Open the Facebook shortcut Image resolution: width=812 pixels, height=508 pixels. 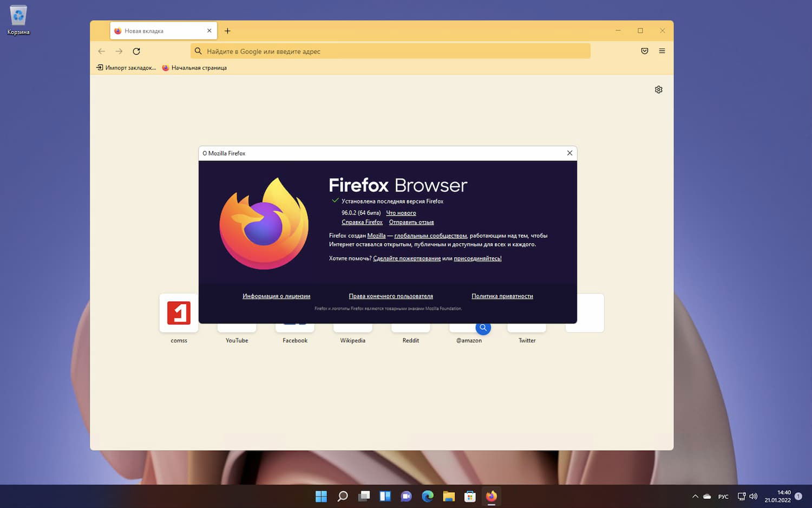295,335
